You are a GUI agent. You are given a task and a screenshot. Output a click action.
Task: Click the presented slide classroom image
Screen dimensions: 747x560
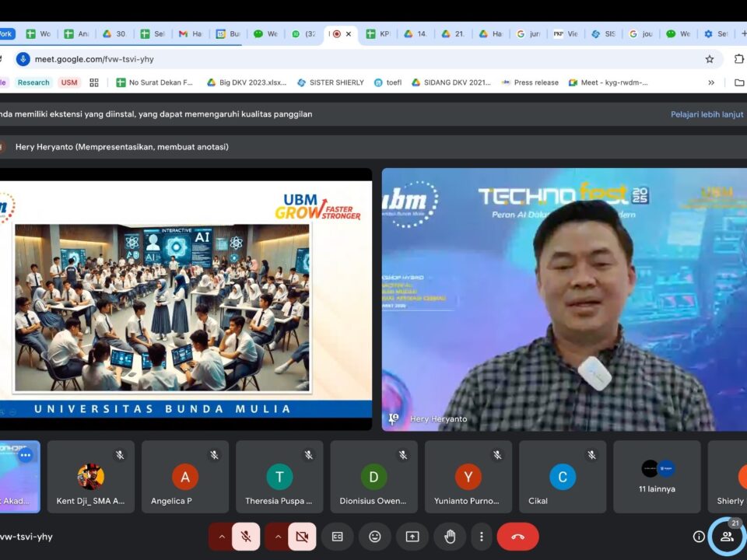pyautogui.click(x=162, y=308)
